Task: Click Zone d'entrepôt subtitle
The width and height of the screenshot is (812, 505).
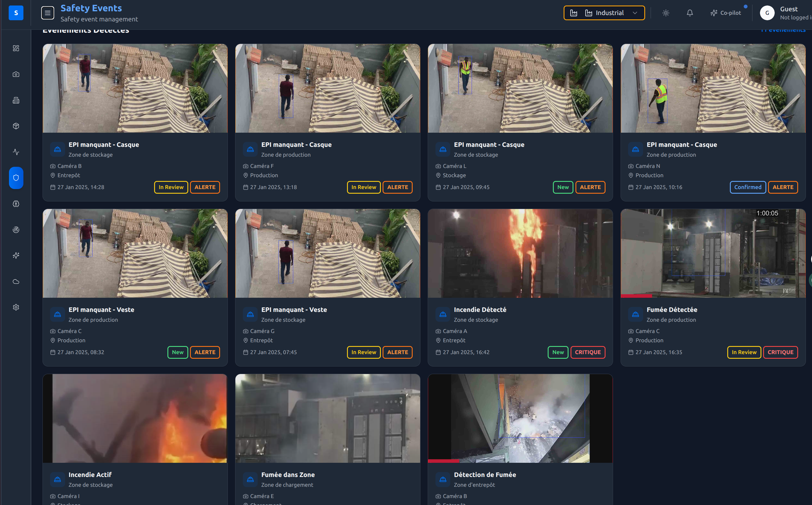Action: click(x=474, y=485)
